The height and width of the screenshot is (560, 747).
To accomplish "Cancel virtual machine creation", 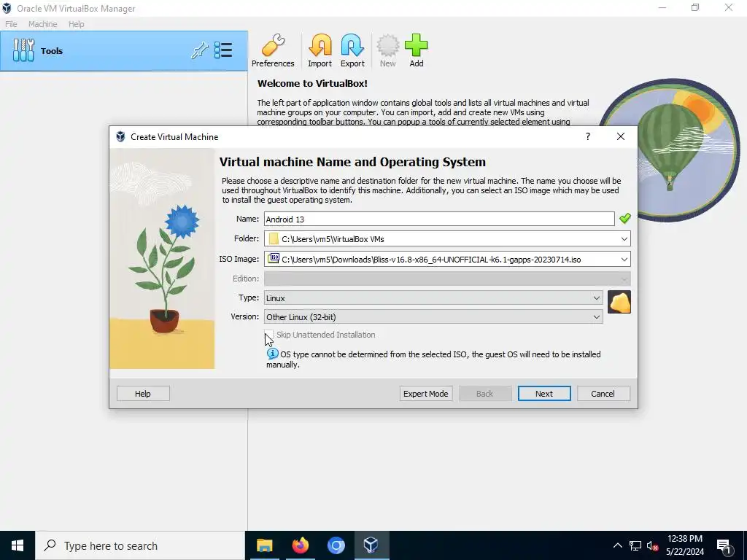I will (603, 393).
